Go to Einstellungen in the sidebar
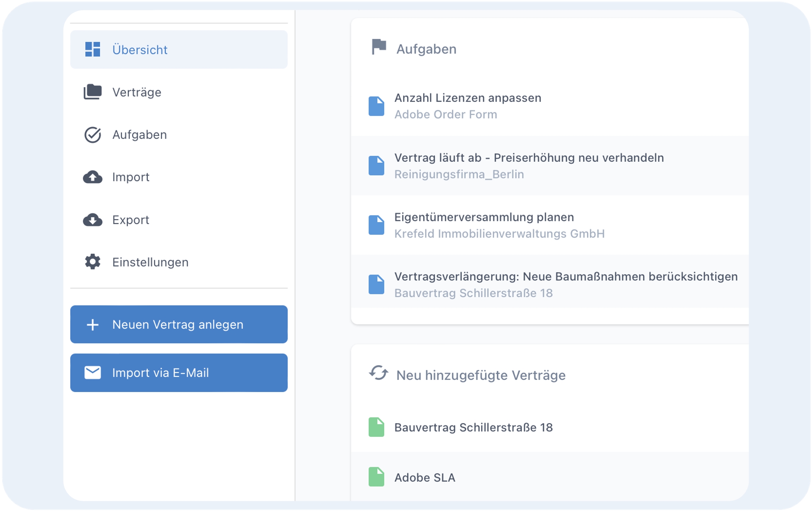 pyautogui.click(x=150, y=262)
